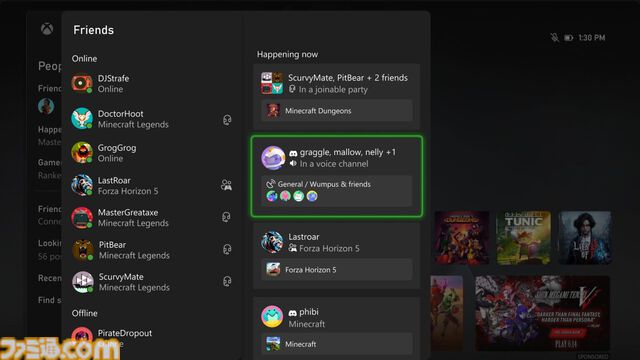This screenshot has width=640, height=360.
Task: Open the Shin Megami Tensei V sponsored tile
Action: [x=542, y=313]
